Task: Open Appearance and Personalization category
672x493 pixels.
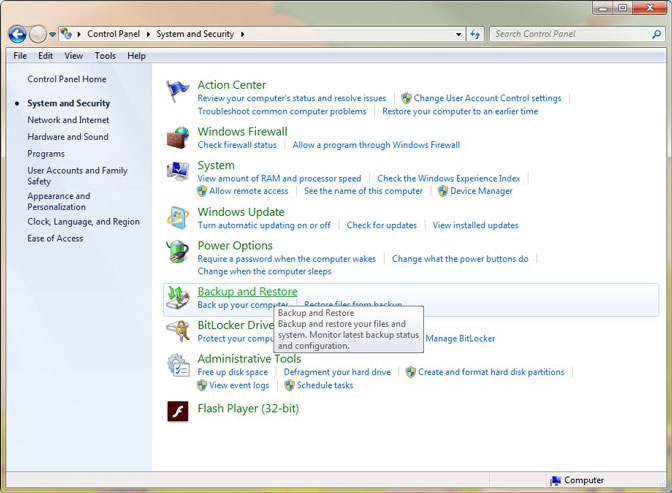Action: 59,201
